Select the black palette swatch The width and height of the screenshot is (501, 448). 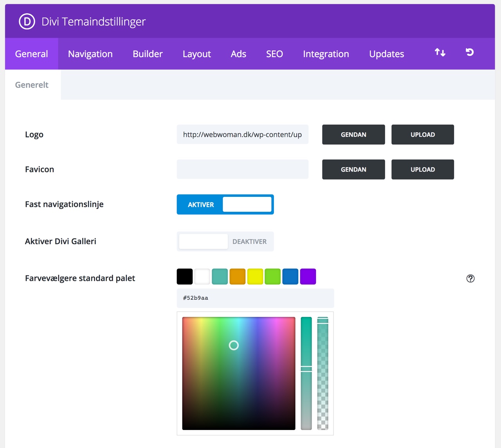click(185, 277)
